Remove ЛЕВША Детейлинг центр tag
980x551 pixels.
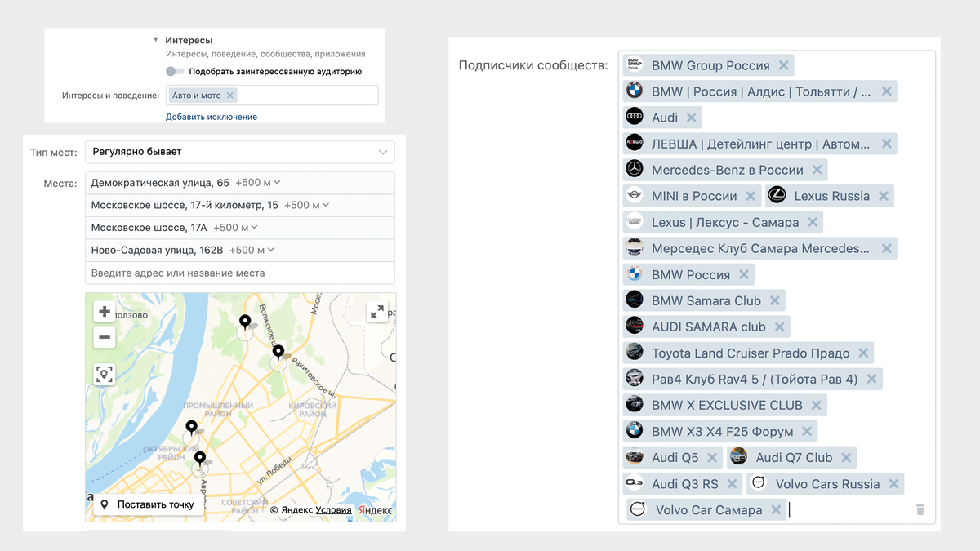tap(886, 144)
